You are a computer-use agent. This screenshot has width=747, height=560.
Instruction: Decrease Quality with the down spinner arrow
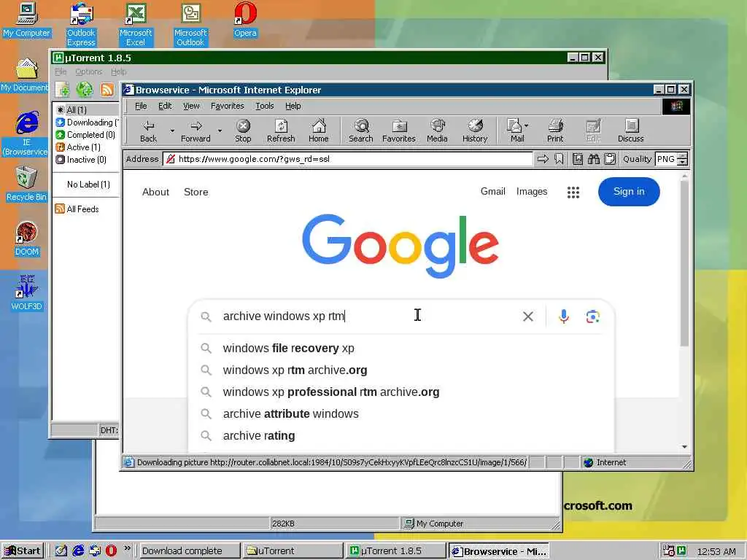[683, 163]
